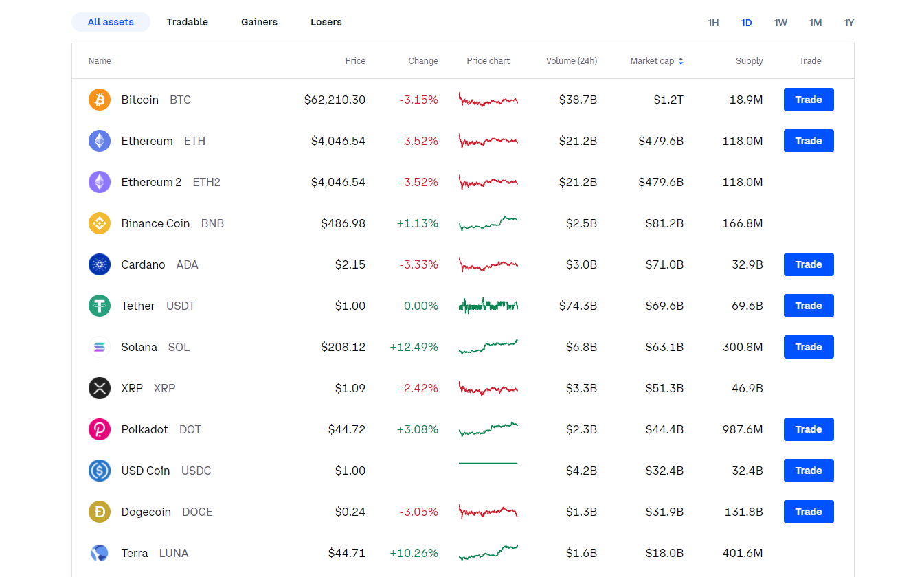924x577 pixels.
Task: Click the Polkadot logo icon
Action: click(100, 429)
